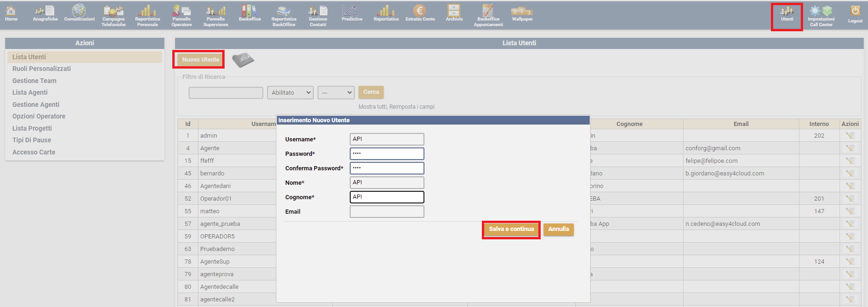Select Tipi Di Pause in sidebar

[x=32, y=140]
